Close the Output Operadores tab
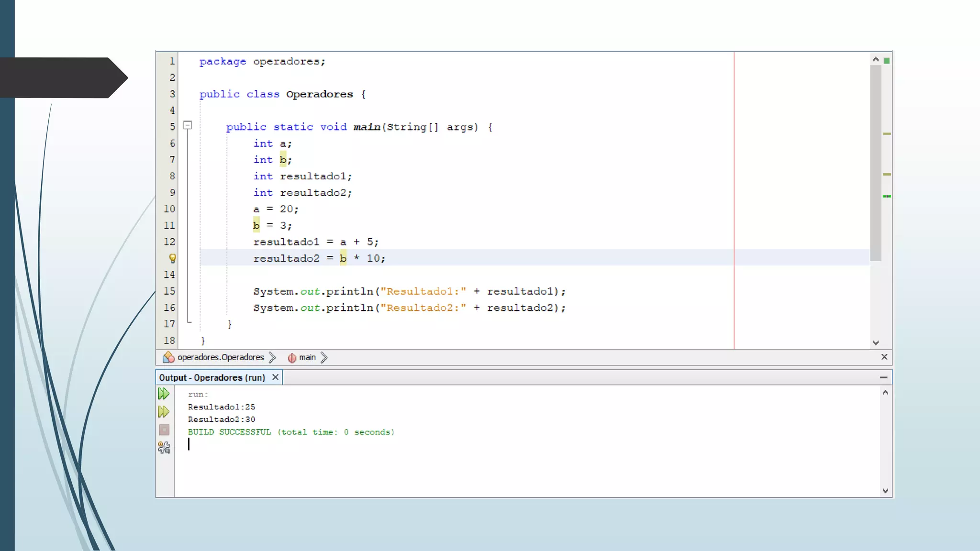Viewport: 980px width, 551px height. 276,377
